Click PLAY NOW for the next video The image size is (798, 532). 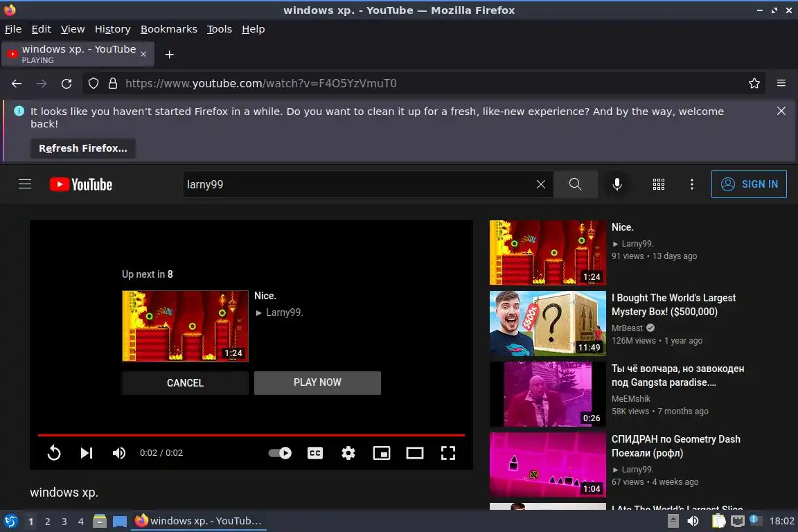[x=317, y=383]
